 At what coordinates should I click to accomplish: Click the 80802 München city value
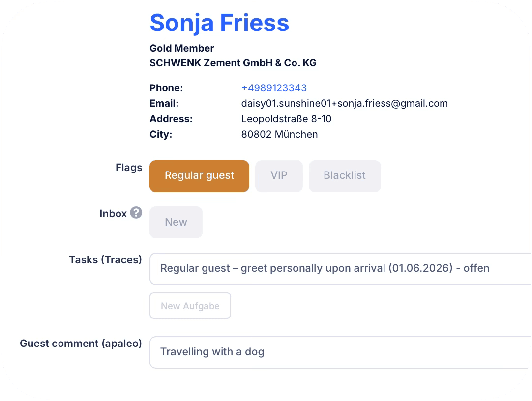(x=280, y=134)
